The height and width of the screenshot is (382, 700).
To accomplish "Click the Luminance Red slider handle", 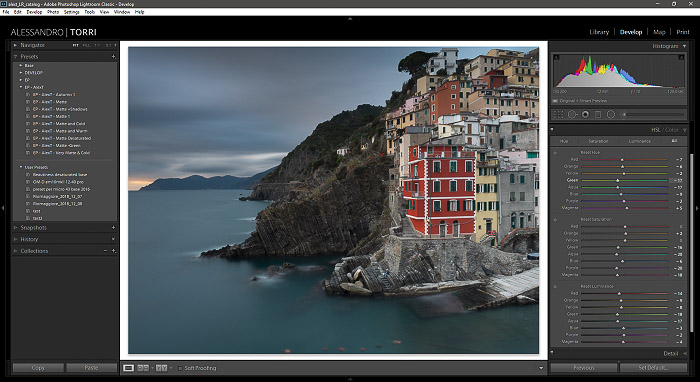I will (x=619, y=294).
